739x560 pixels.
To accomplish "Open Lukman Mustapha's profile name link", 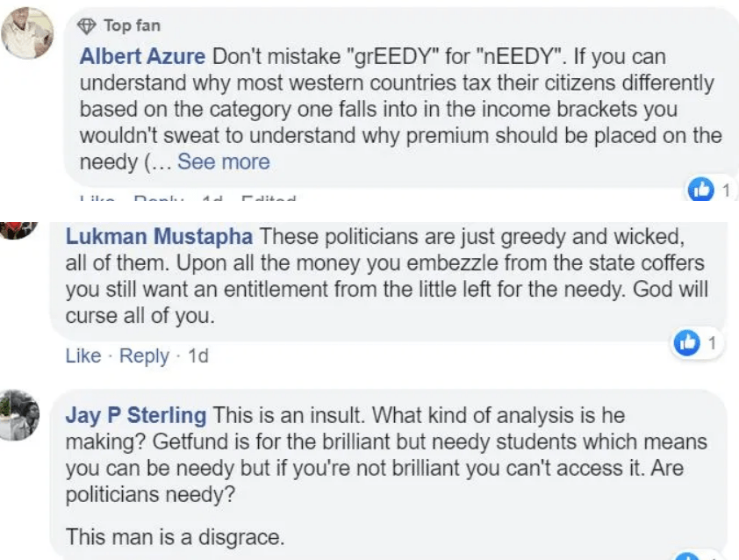I will [x=159, y=236].
